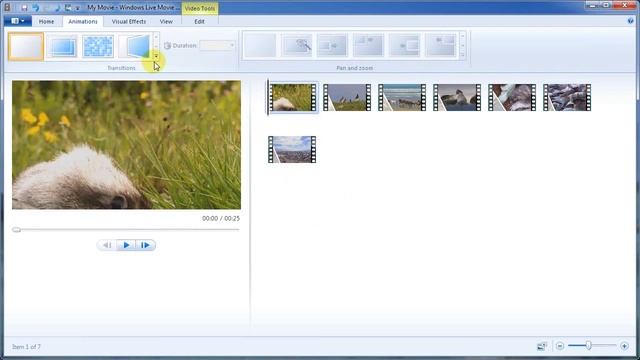The image size is (640, 360).
Task: Apply the third pan and zoom effect
Action: (x=332, y=45)
